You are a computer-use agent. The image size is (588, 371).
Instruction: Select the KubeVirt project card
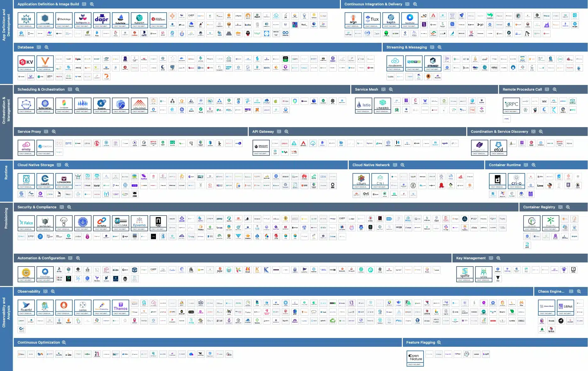(139, 20)
